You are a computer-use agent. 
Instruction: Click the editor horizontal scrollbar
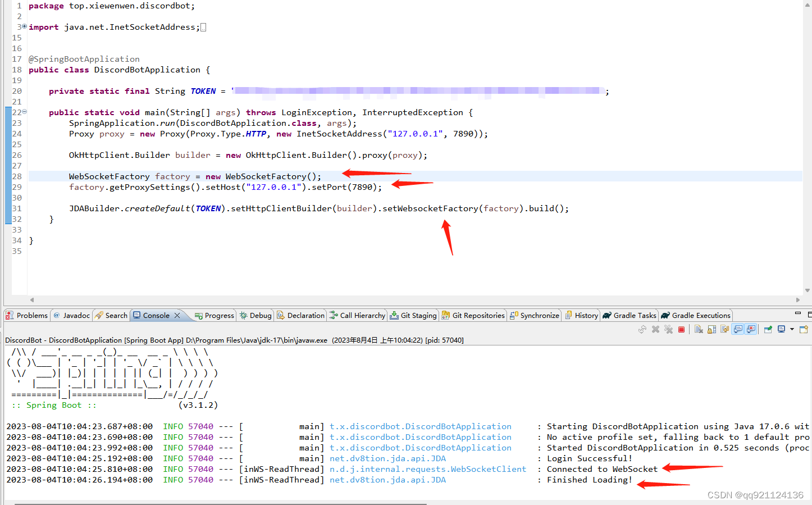[x=393, y=300]
